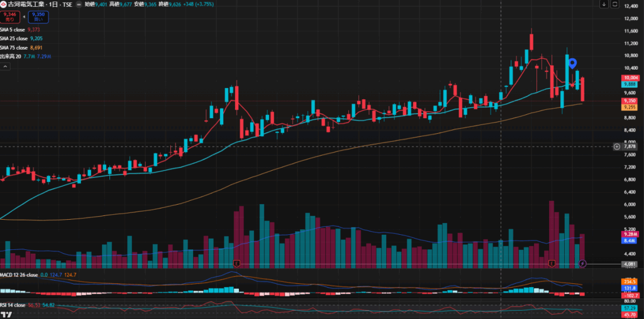
Task: Click the left red E earnings marker
Action: tap(236, 263)
